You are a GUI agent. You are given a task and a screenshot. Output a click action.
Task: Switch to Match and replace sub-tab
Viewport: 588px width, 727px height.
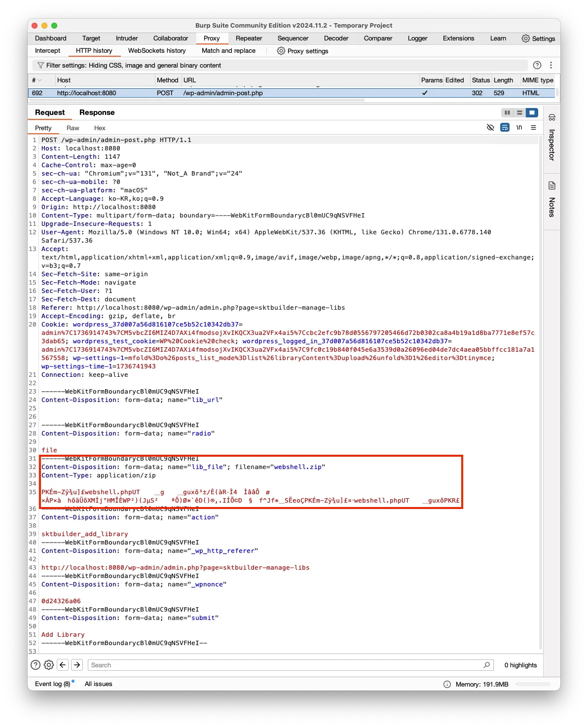pos(229,51)
